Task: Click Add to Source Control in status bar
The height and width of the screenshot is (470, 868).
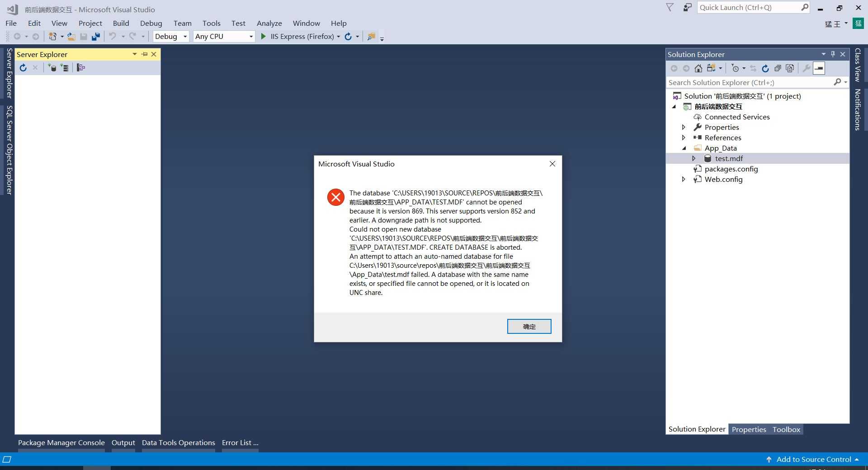Action: pyautogui.click(x=813, y=459)
